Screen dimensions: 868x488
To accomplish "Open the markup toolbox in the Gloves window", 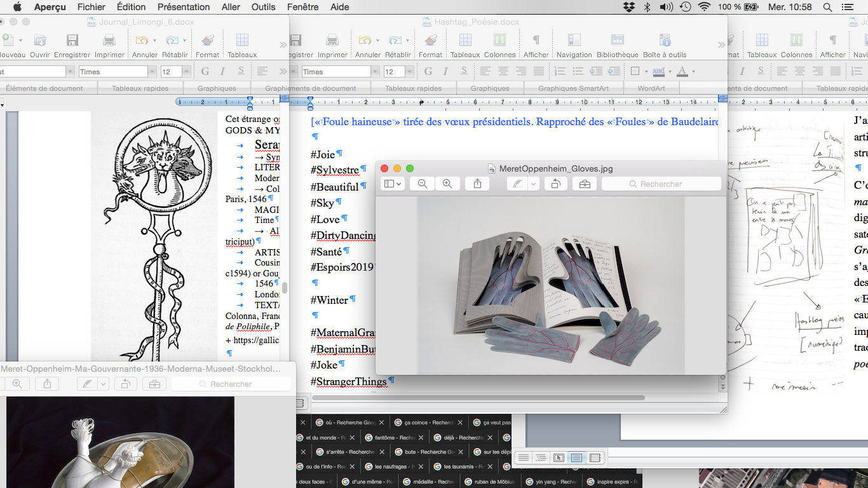I will [584, 184].
